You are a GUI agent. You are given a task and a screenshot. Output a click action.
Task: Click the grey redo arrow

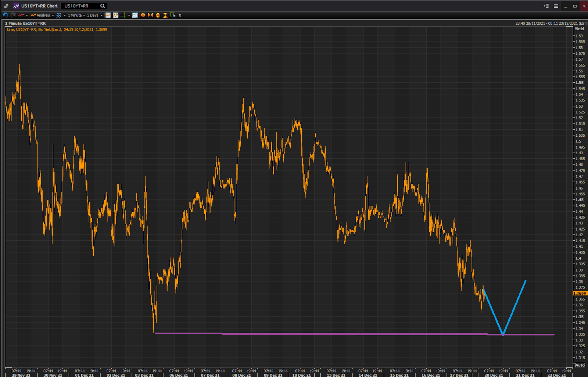pyautogui.click(x=13, y=15)
